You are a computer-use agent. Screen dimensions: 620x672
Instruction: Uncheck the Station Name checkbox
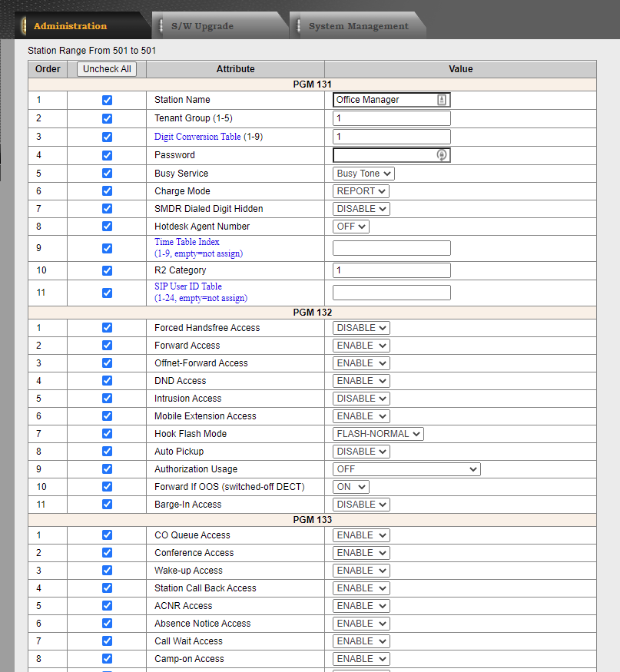[x=107, y=100]
